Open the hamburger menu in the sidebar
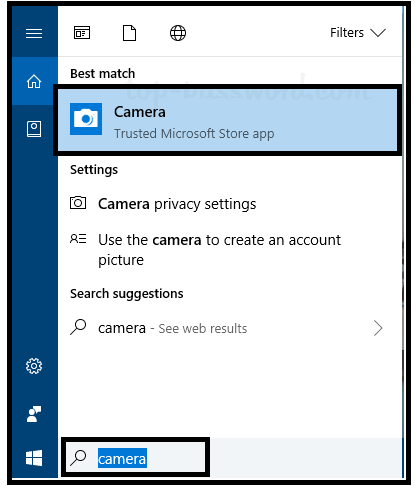The width and height of the screenshot is (418, 488). click(x=34, y=33)
